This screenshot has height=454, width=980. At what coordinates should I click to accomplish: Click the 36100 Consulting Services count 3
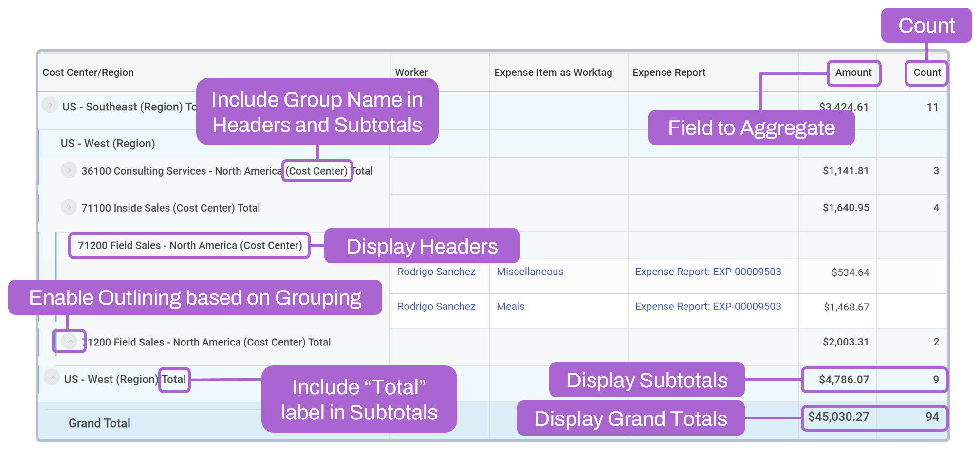936,171
